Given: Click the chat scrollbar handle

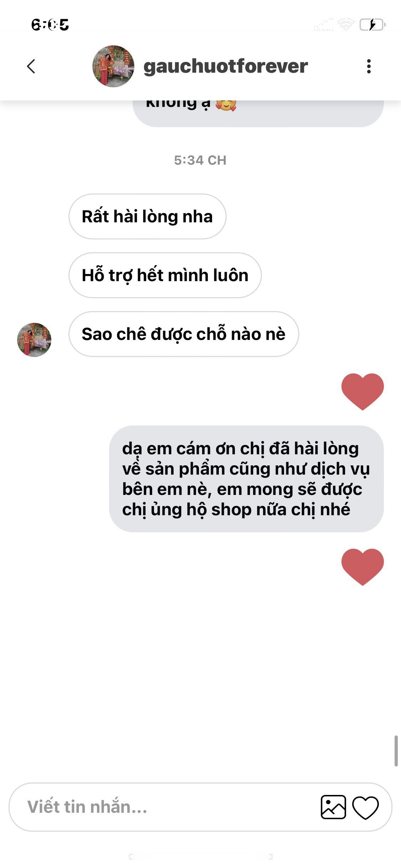Looking at the screenshot, I should click(x=396, y=750).
